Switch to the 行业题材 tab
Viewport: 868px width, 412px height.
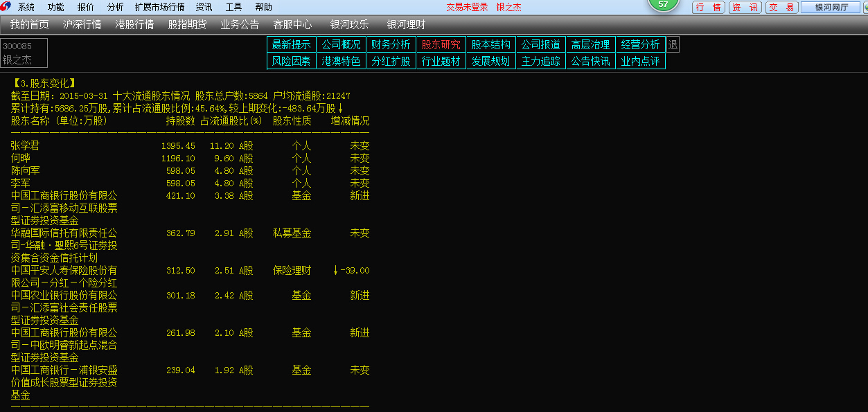tap(441, 61)
